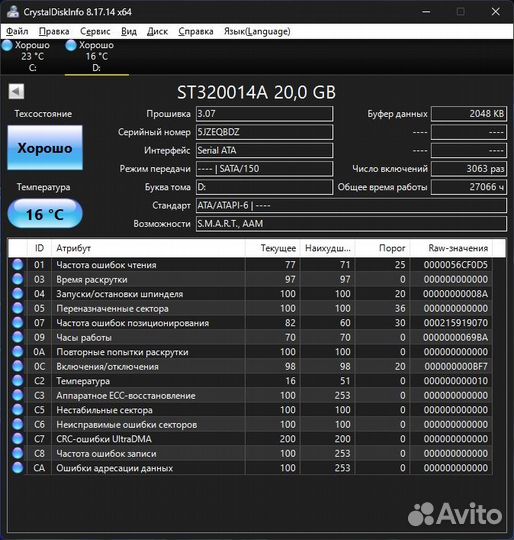
Task: Select the Запуски/остановки шпинделя row
Action: [250, 294]
